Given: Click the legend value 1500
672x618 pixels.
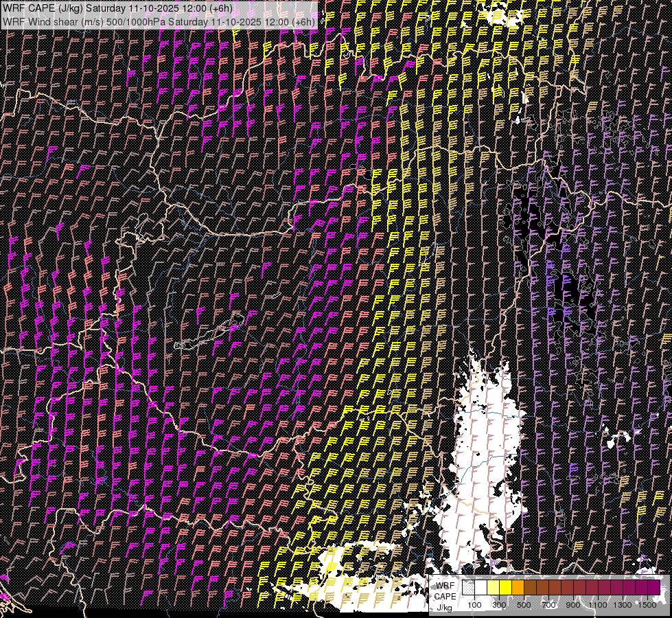Looking at the screenshot, I should click(x=647, y=605).
